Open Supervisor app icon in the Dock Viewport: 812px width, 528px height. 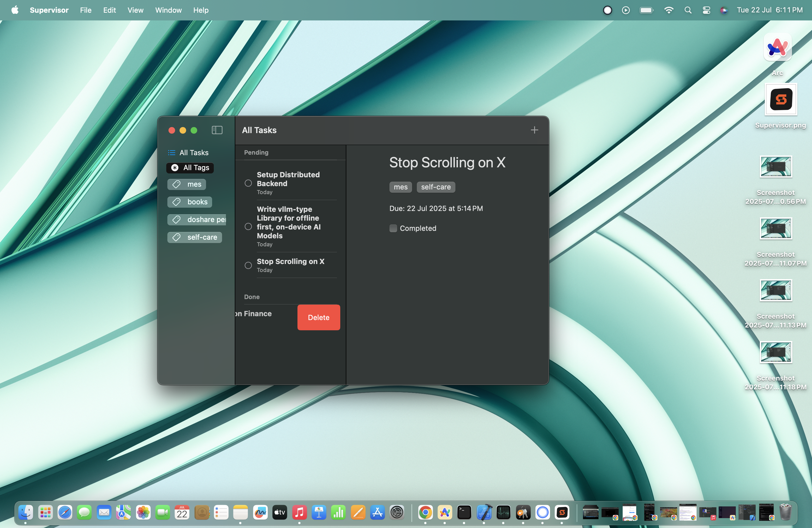[562, 512]
